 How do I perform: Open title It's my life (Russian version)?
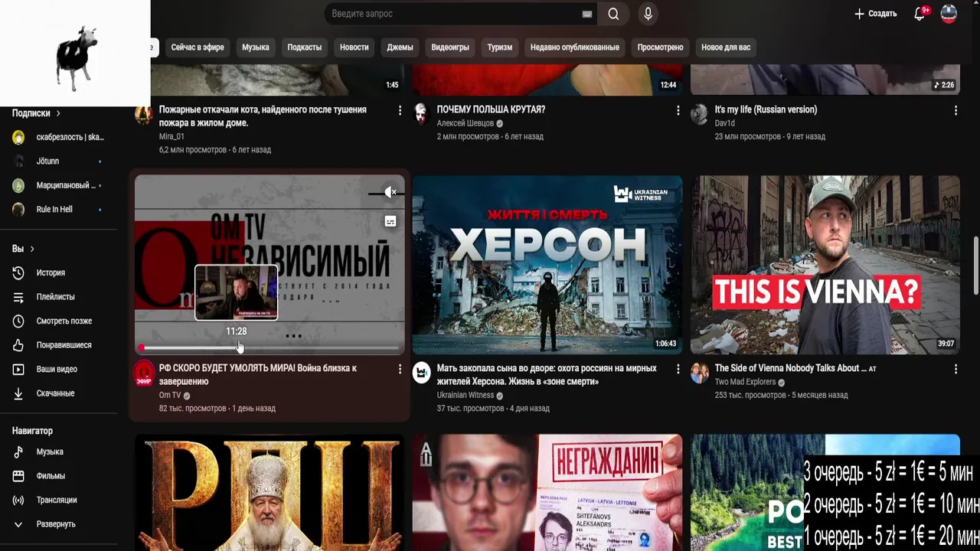[766, 109]
